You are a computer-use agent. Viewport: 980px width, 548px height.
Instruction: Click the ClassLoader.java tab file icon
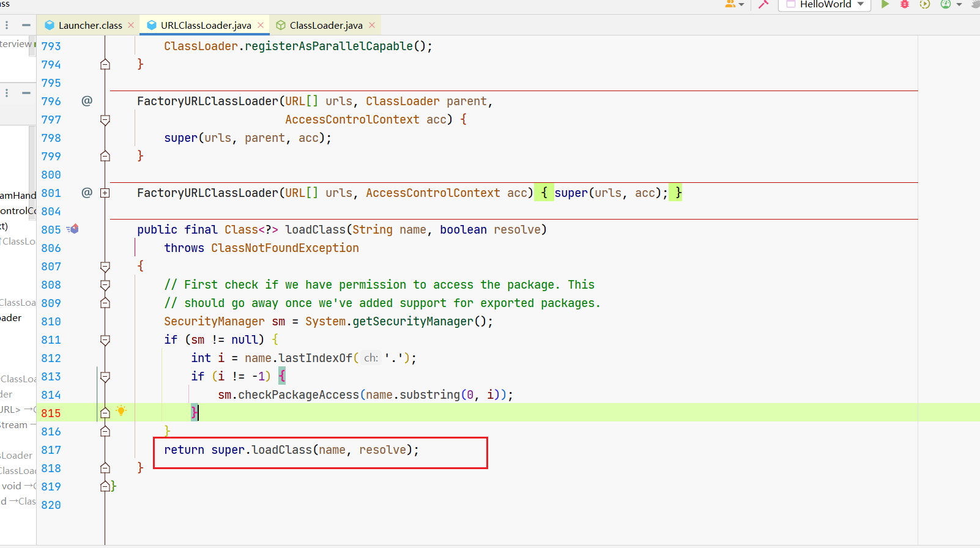281,25
